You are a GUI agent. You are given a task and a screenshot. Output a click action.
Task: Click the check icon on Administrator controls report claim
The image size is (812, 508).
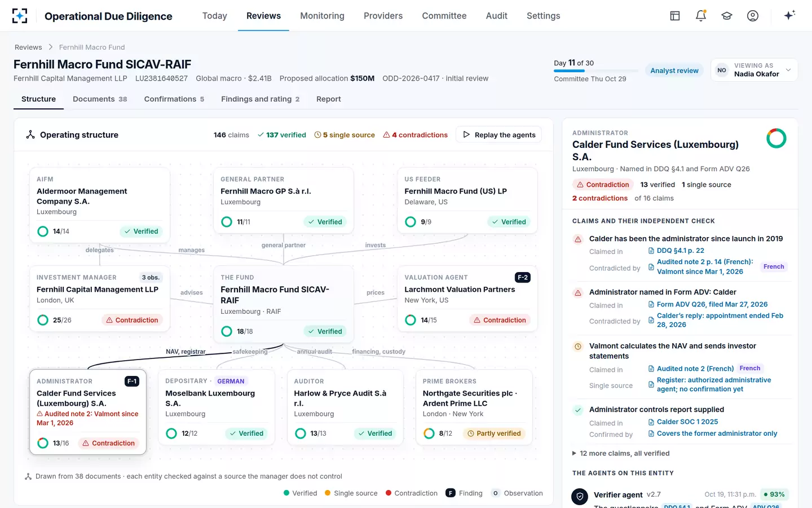[578, 410]
